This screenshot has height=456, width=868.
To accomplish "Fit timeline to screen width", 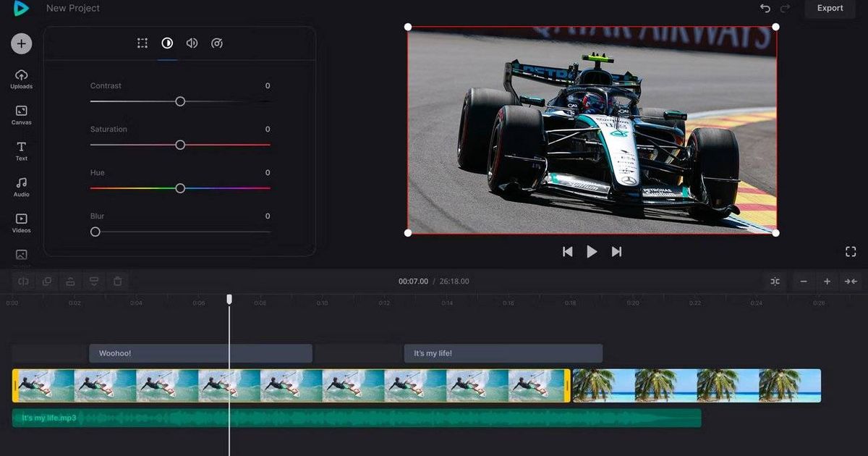I will (851, 281).
